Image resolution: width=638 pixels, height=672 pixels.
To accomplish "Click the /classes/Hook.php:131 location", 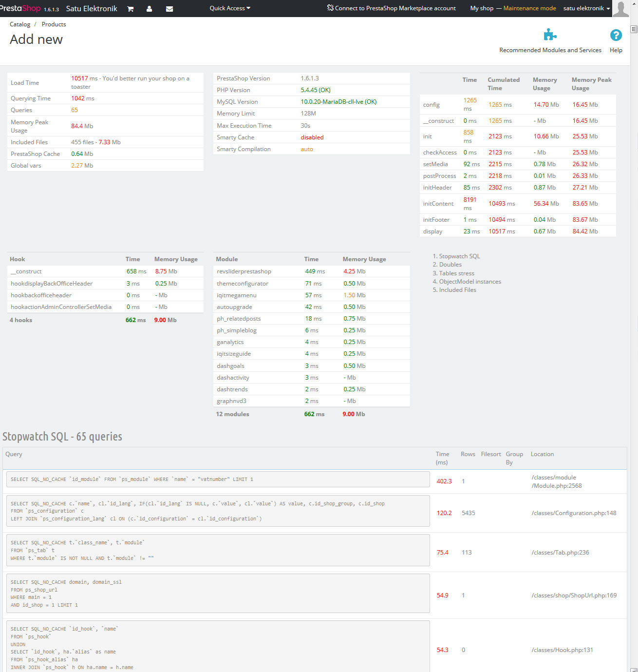I will [x=562, y=650].
